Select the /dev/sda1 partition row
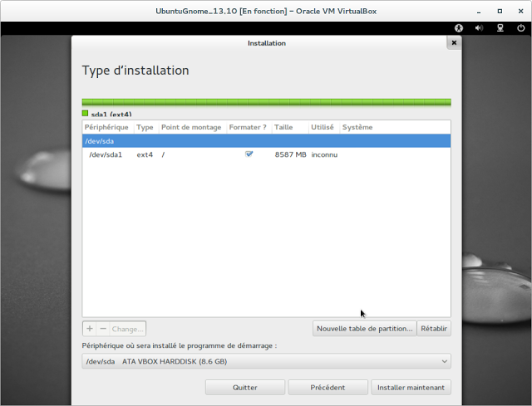This screenshot has width=532, height=406. pyautogui.click(x=266, y=154)
